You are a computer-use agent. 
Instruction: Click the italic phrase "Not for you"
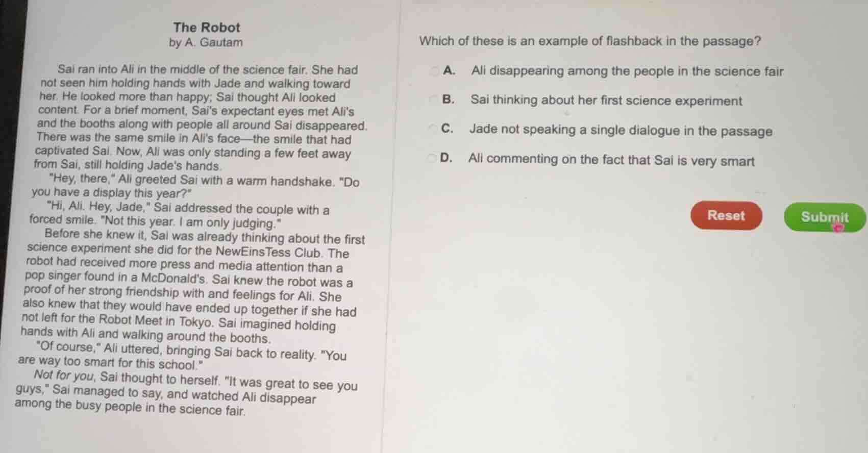64,376
